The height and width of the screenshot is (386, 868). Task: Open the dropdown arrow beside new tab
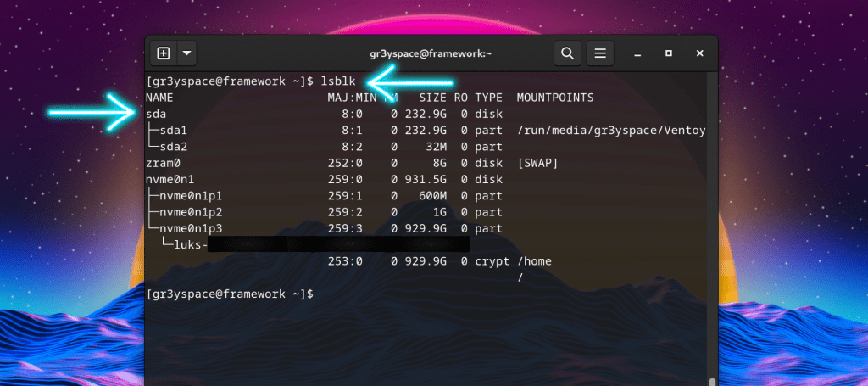coord(186,53)
